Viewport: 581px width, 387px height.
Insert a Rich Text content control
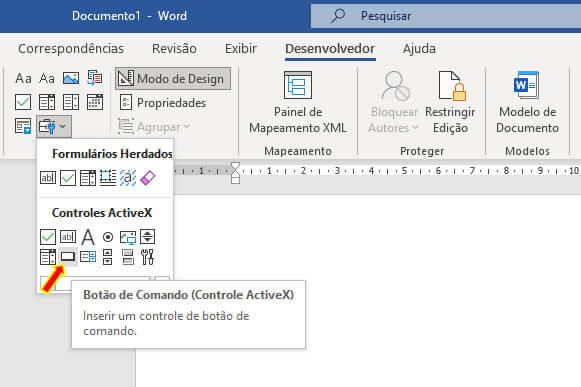tap(23, 78)
